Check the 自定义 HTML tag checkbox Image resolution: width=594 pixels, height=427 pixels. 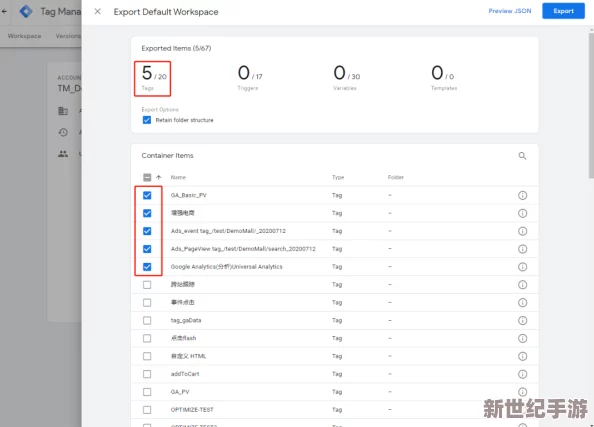point(147,356)
